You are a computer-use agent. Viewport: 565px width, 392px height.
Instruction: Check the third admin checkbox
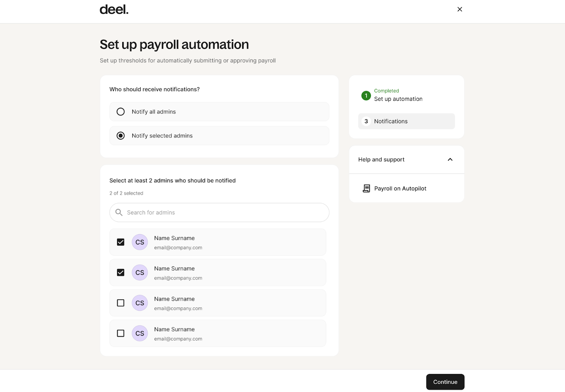pyautogui.click(x=121, y=303)
